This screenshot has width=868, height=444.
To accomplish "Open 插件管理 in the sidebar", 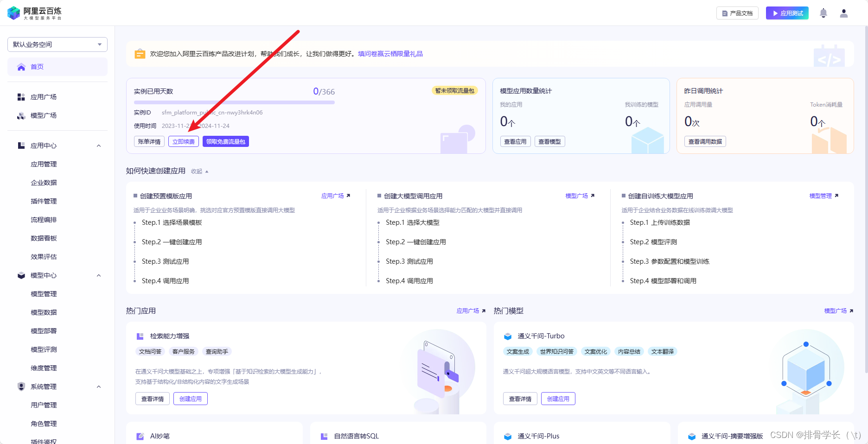I will 44,201.
